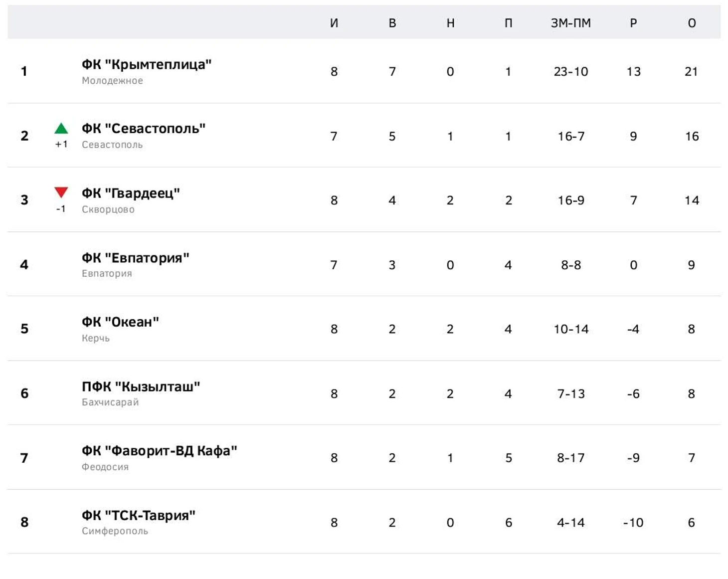Open the ПФК "Кызылташ" team link
The height and width of the screenshot is (579, 728).
(x=141, y=386)
